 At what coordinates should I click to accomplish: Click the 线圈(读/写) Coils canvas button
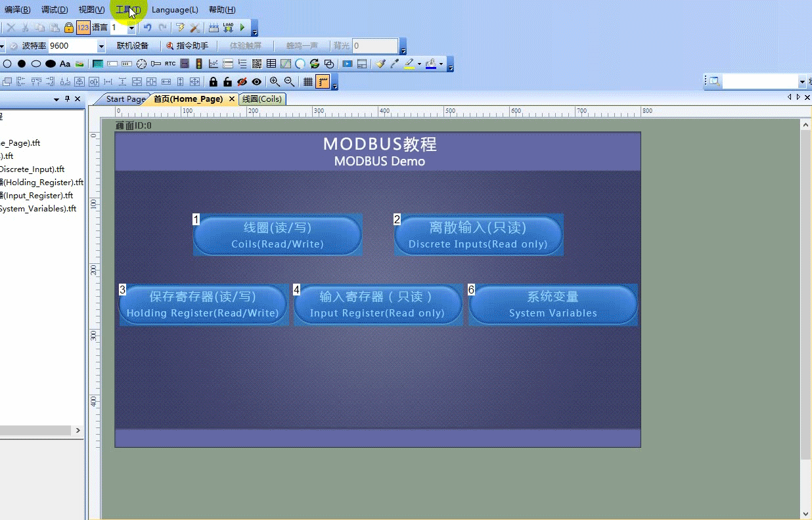click(x=277, y=235)
